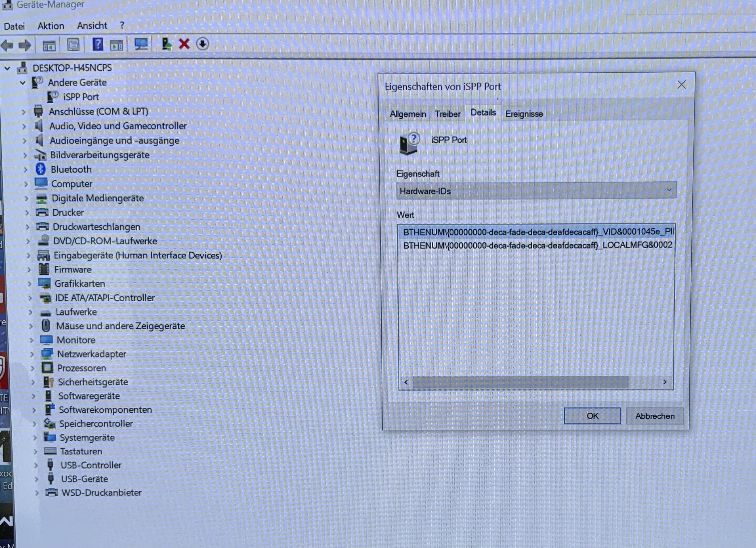Click Scan for hardware changes monitor icon
Viewport: 756px width, 548px height.
[141, 44]
